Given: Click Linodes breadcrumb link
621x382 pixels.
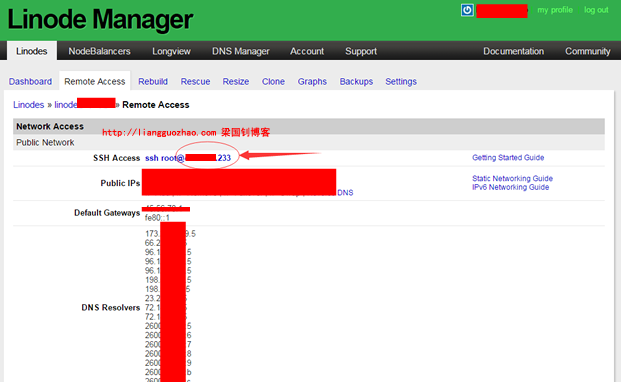Looking at the screenshot, I should point(29,105).
